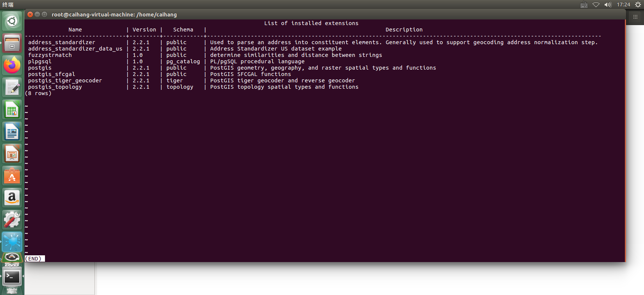This screenshot has height=295, width=644.
Task: Click the grid icon on the terminal titlebar
Action: pyautogui.click(x=635, y=16)
